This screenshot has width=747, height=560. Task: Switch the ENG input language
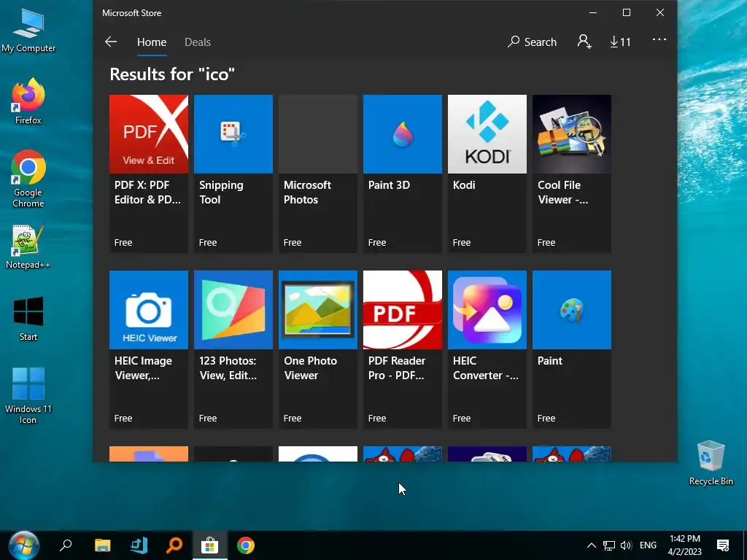pos(648,545)
